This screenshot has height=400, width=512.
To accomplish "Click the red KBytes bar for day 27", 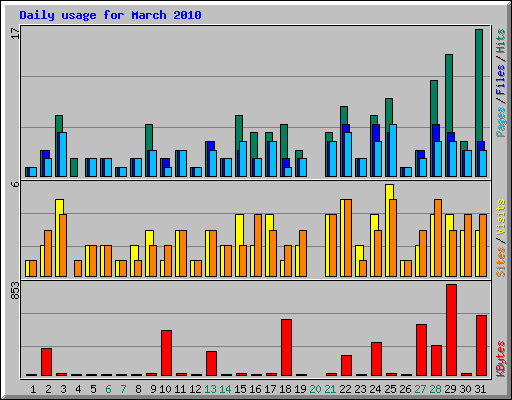I will pos(422,350).
